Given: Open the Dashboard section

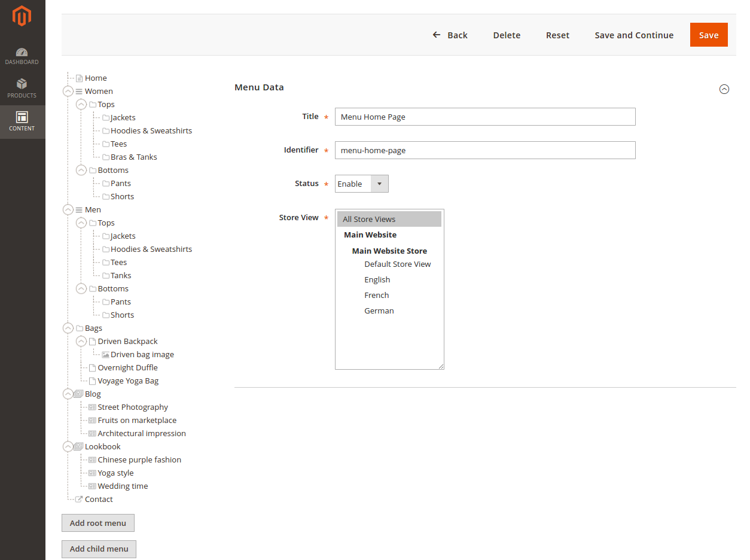Looking at the screenshot, I should click(x=22, y=56).
